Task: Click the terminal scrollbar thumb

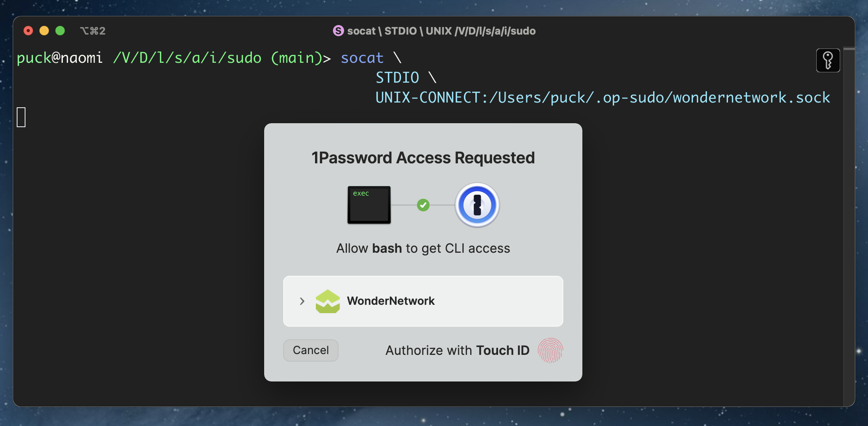Action: pos(849,49)
